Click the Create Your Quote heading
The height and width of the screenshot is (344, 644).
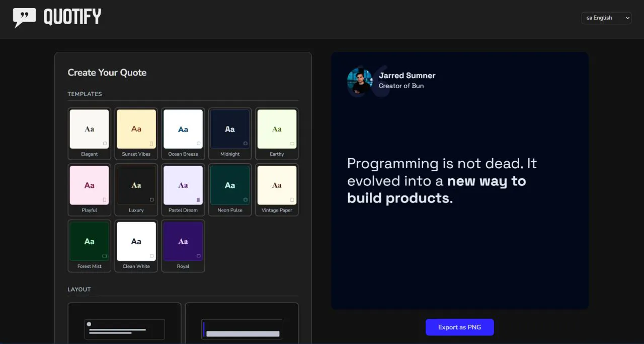107,73
